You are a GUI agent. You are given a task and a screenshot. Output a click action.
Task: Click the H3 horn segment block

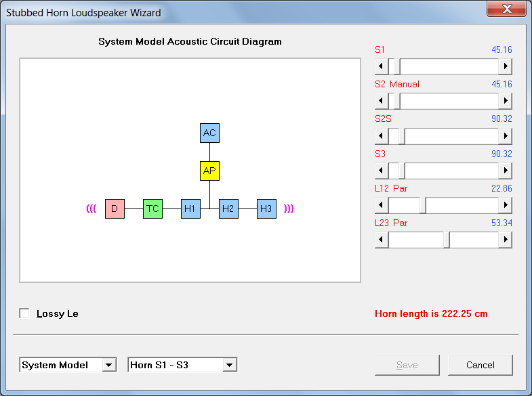[x=267, y=209]
